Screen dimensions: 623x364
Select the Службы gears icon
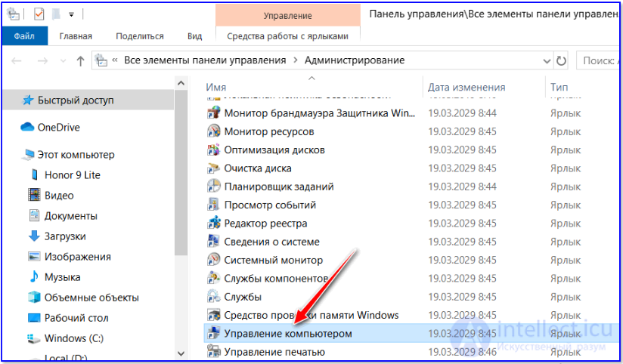click(x=214, y=297)
